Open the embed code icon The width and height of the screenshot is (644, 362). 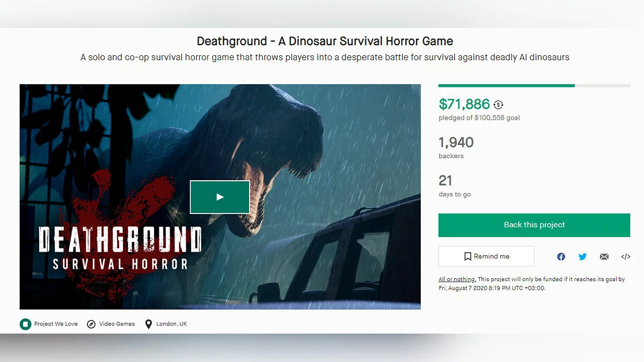[x=625, y=257]
